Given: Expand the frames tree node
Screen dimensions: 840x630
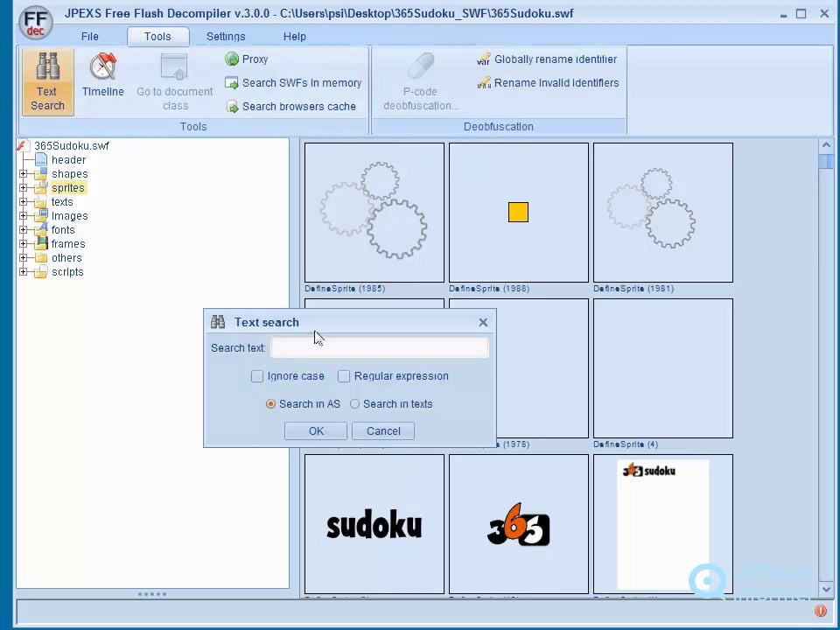Looking at the screenshot, I should click(23, 243).
